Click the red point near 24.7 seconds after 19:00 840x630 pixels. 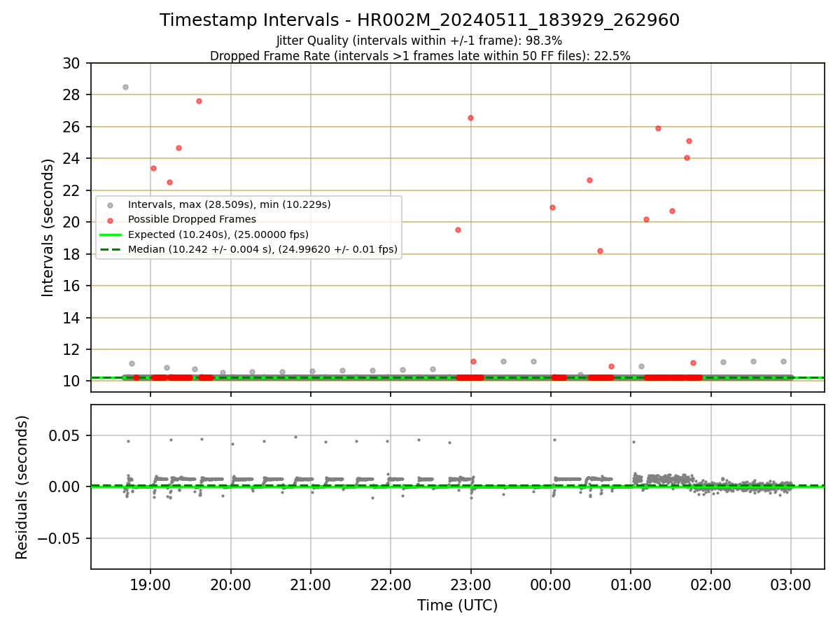coord(178,148)
